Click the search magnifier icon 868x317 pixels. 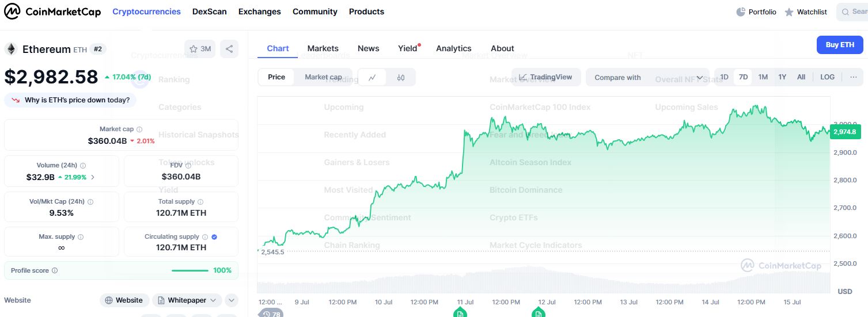coord(846,12)
